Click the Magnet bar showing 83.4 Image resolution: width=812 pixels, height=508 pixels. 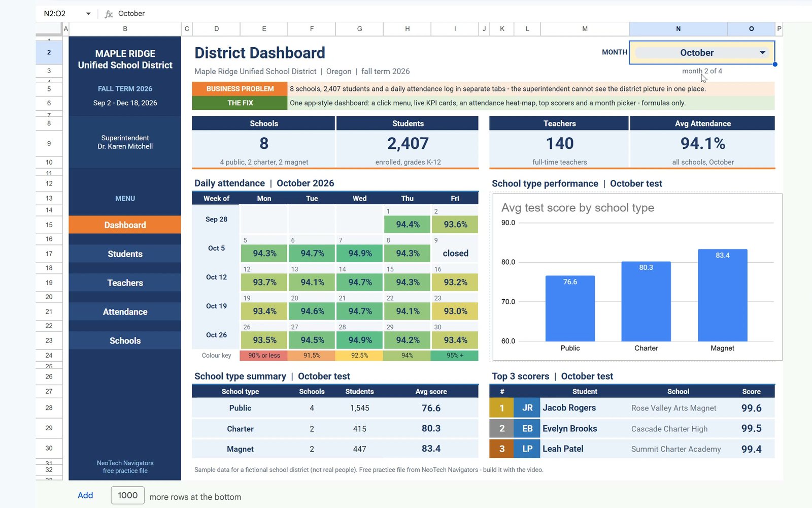[723, 295]
